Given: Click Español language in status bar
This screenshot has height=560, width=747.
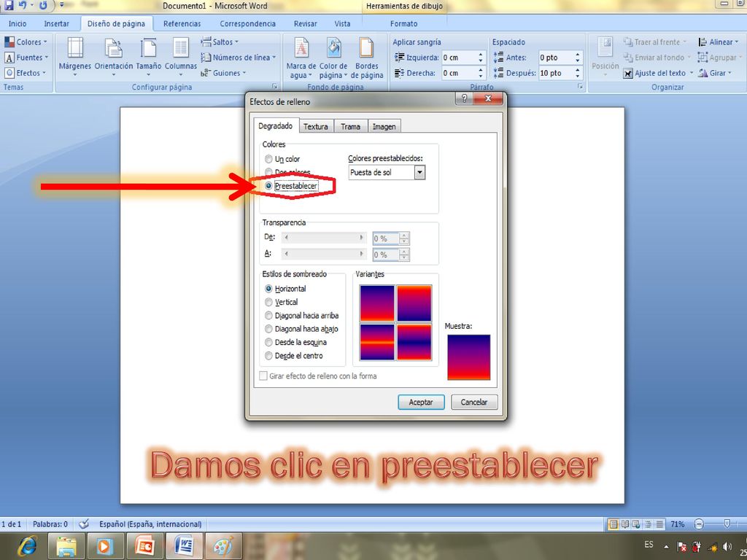Looking at the screenshot, I should click(x=150, y=524).
